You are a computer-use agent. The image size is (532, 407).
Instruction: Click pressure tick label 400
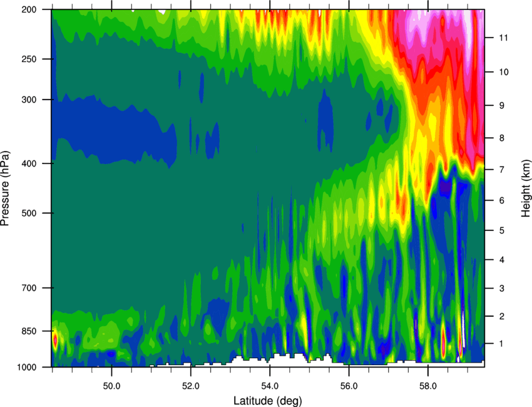point(29,163)
